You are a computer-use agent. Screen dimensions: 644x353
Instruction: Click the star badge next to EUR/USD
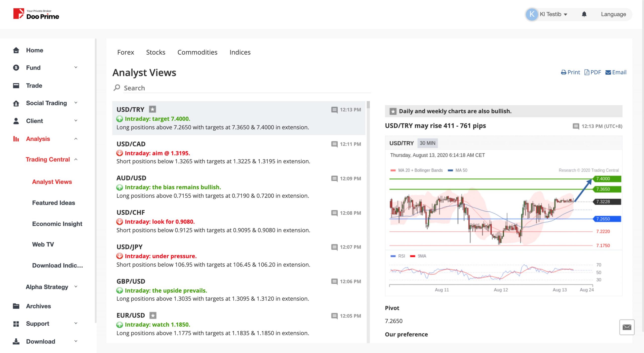pyautogui.click(x=153, y=315)
